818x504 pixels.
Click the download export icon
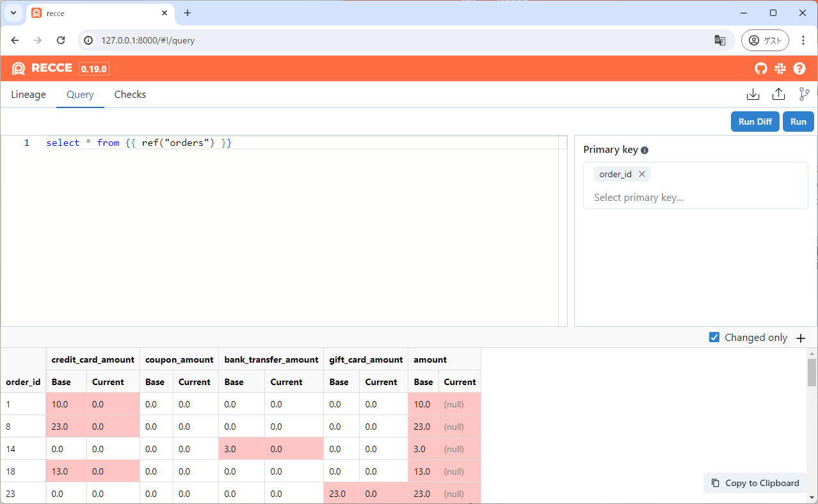tap(753, 95)
